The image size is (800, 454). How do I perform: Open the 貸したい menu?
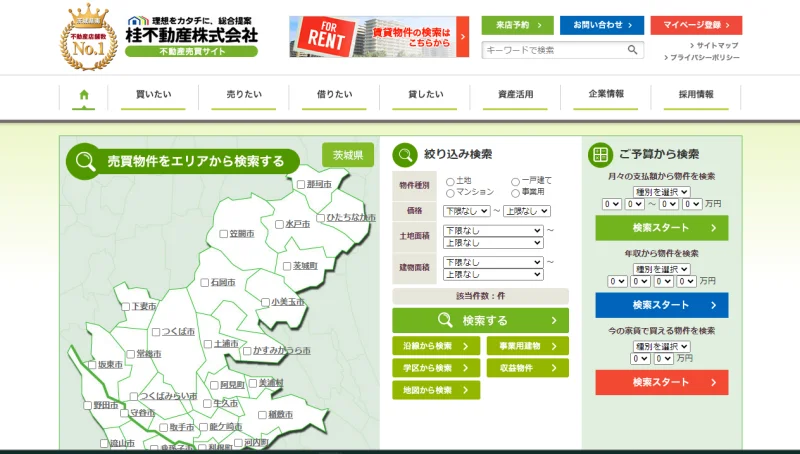coord(425,95)
